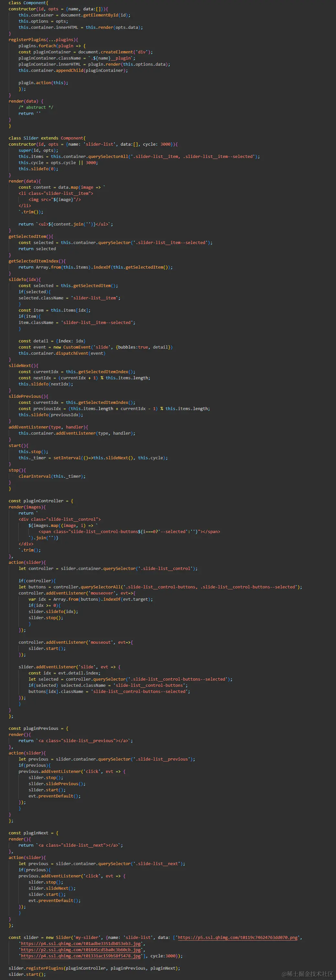
Task: Click the 'slidePrevious(){' method header
Action: point(28,396)
